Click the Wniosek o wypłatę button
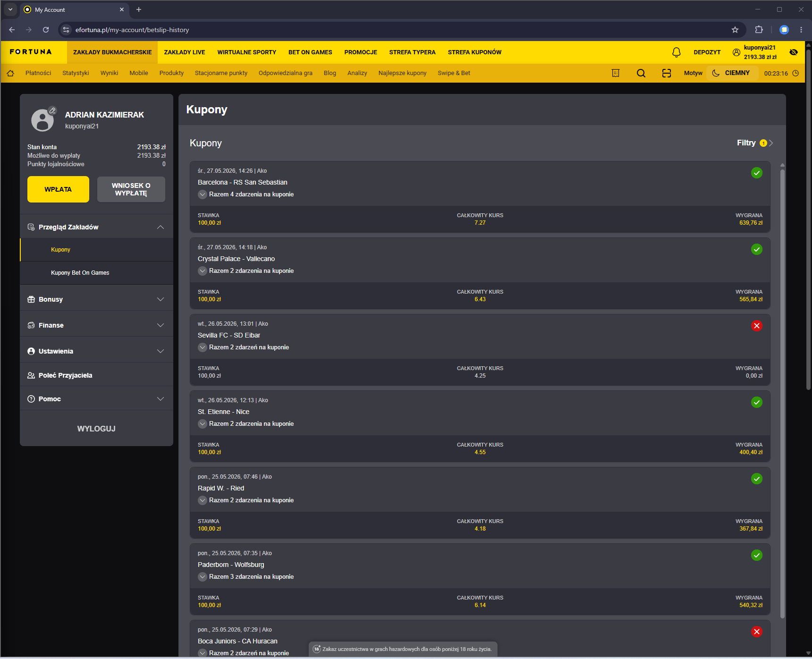This screenshot has width=812, height=659. pyautogui.click(x=131, y=189)
